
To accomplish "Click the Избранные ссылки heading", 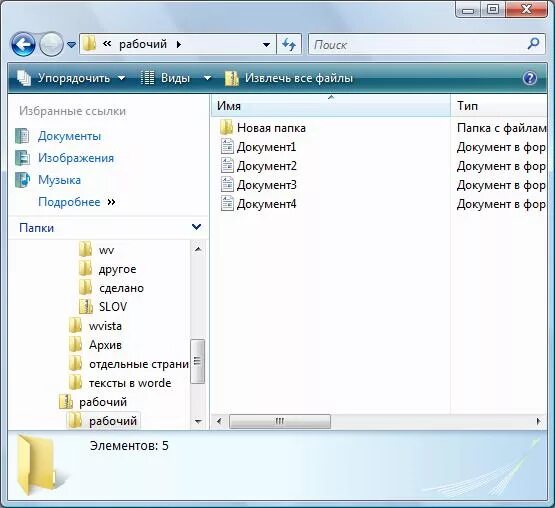I will click(x=73, y=111).
